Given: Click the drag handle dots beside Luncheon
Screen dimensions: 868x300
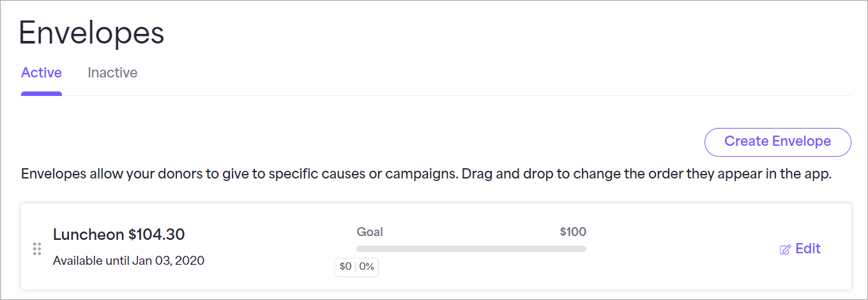Looking at the screenshot, I should pos(37,249).
